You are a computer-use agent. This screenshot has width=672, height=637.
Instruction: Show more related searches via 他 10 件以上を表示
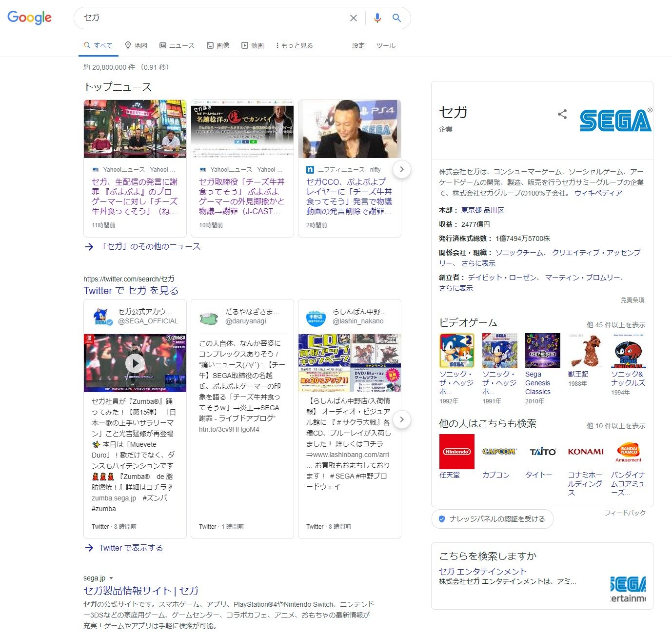[x=616, y=426]
